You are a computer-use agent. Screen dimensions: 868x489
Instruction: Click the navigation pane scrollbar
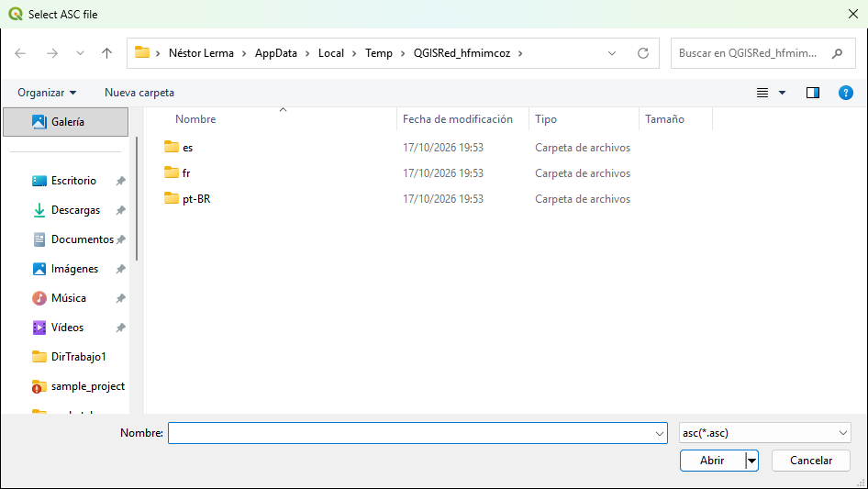tap(136, 199)
